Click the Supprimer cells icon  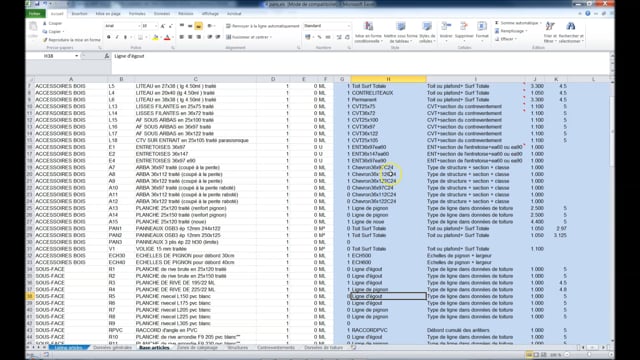pos(464,27)
